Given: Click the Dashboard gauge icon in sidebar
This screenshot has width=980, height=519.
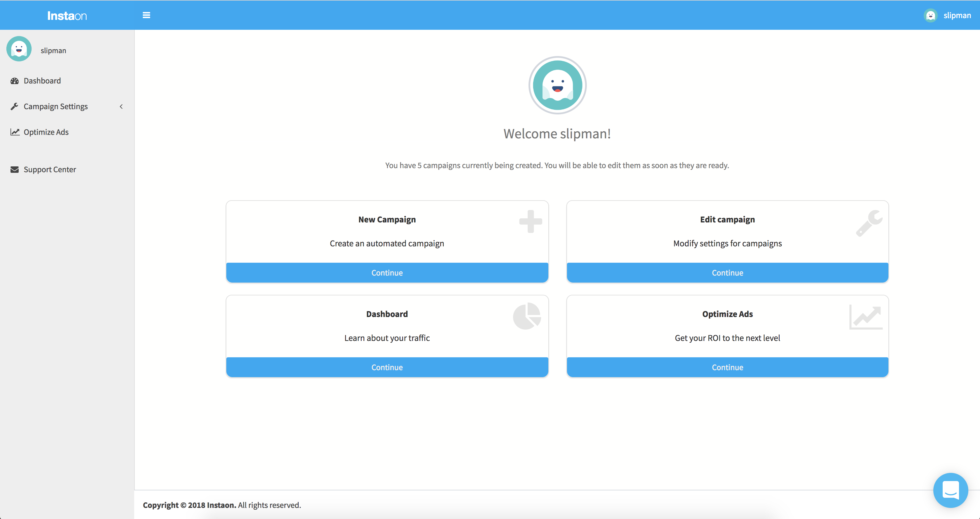Looking at the screenshot, I should pyautogui.click(x=15, y=81).
